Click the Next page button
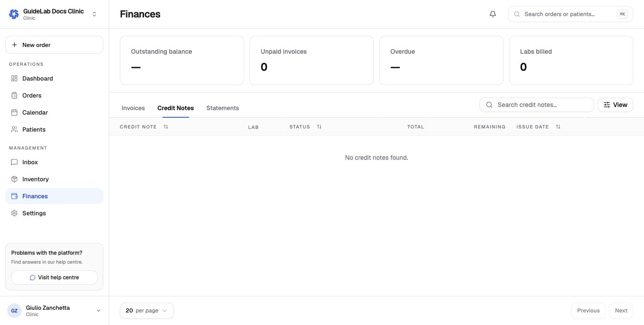The image size is (644, 325). (621, 311)
